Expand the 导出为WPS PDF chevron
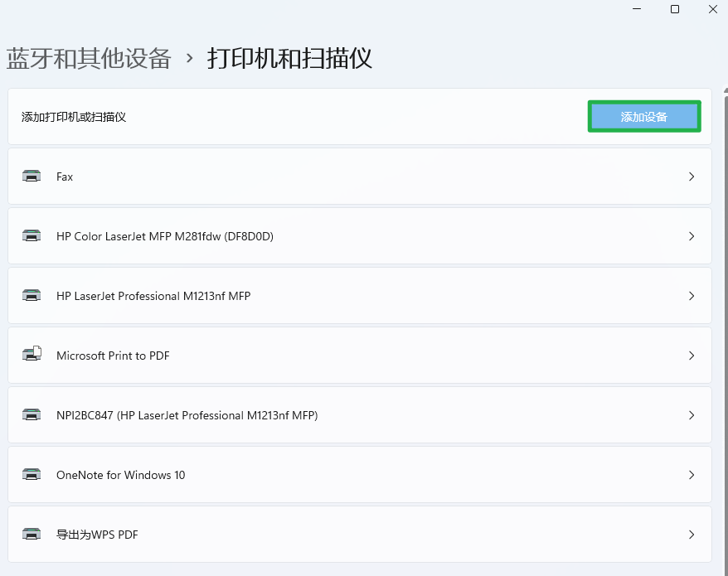This screenshot has width=728, height=576. coord(692,535)
